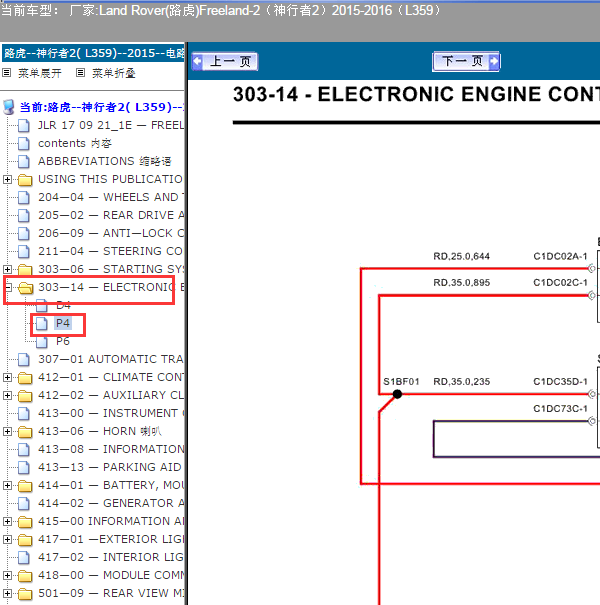Click page icon of 204-04 WHEELS AND
The width and height of the screenshot is (600, 605).
[x=24, y=198]
